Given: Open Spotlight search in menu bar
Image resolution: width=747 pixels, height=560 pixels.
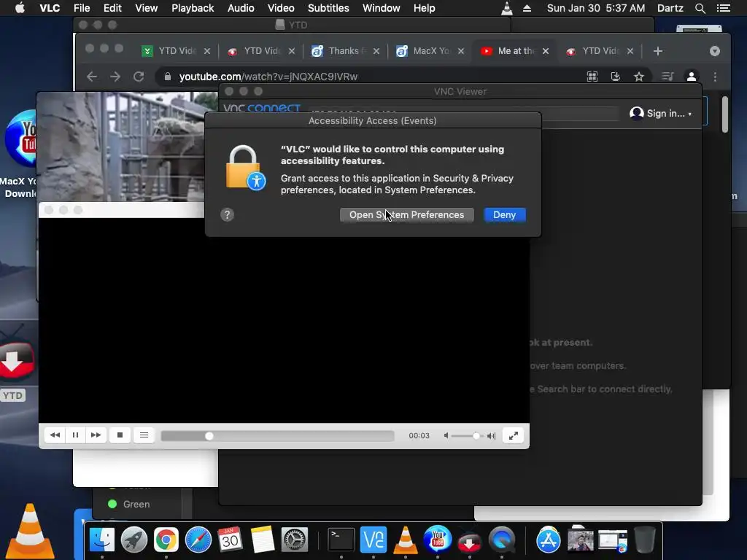Looking at the screenshot, I should 700,8.
